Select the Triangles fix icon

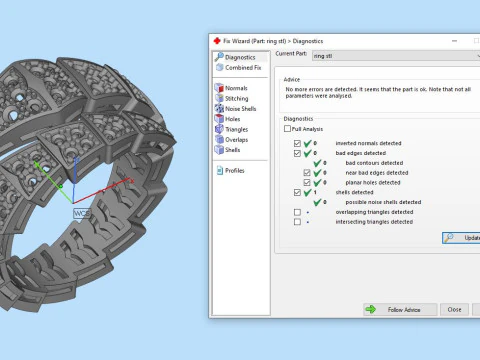pos(219,129)
